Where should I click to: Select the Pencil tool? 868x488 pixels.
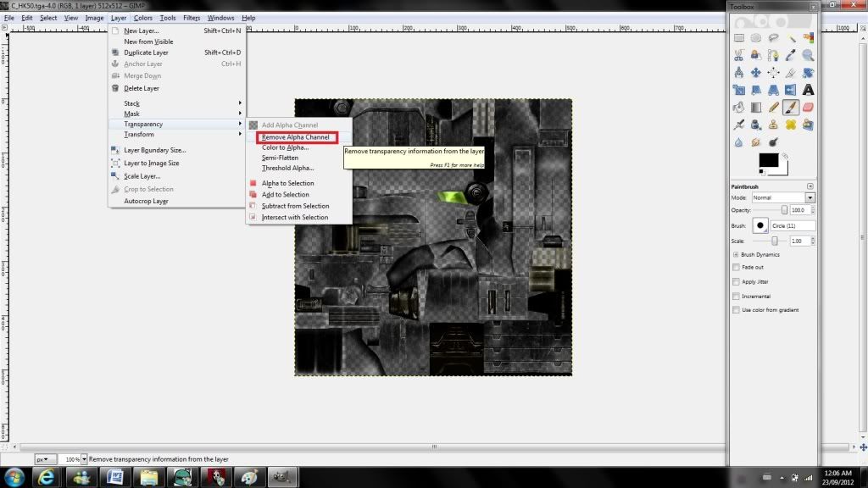point(773,107)
